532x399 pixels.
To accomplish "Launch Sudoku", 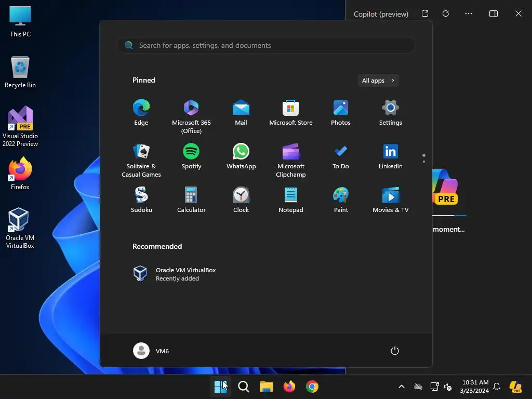I will (x=141, y=200).
